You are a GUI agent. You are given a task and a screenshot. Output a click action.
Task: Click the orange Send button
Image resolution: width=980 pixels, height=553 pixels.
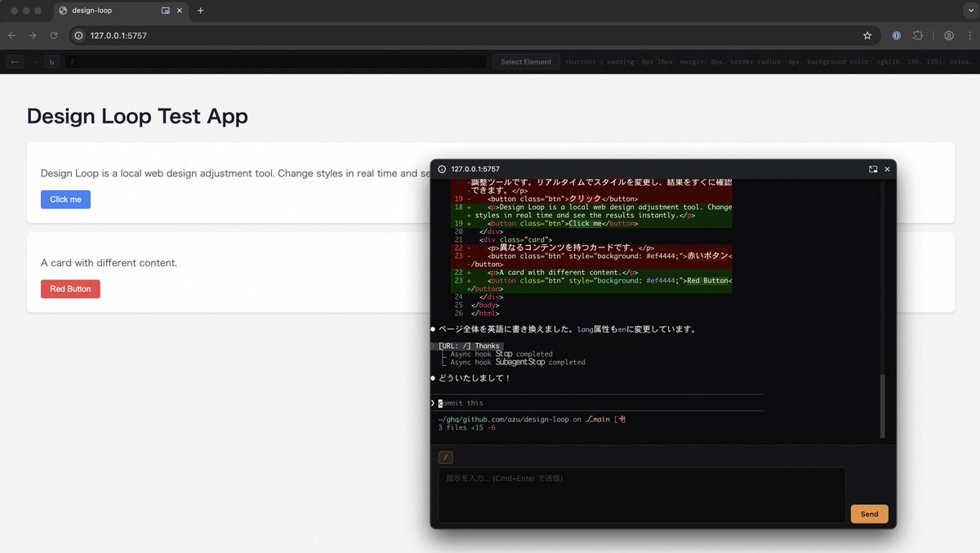coord(869,514)
